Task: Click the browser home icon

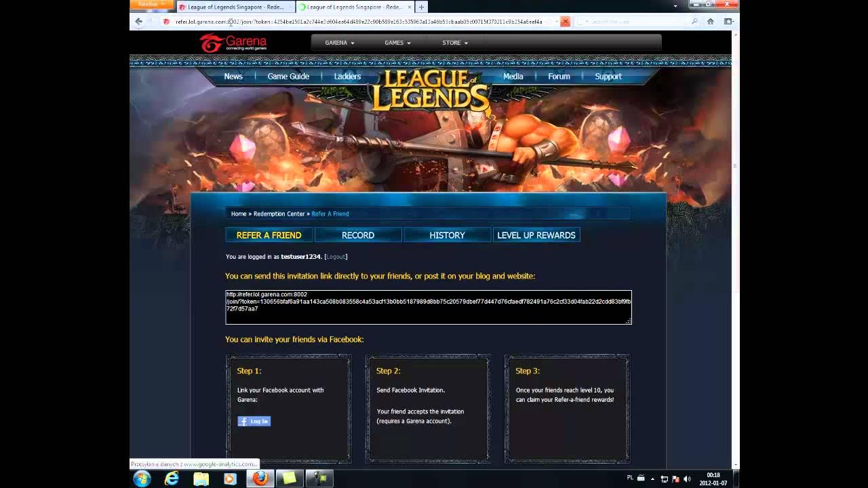Action: [x=710, y=22]
